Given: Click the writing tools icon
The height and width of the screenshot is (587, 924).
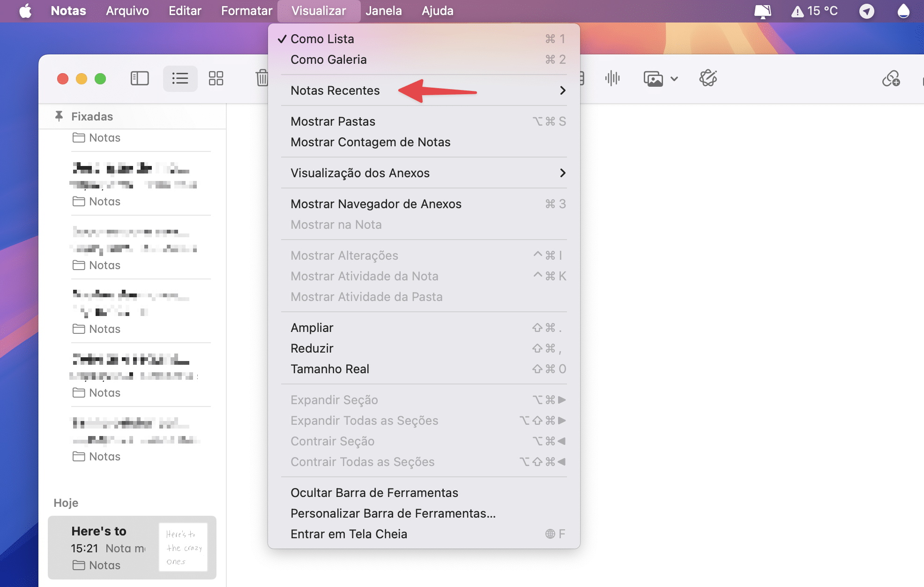Looking at the screenshot, I should (708, 78).
